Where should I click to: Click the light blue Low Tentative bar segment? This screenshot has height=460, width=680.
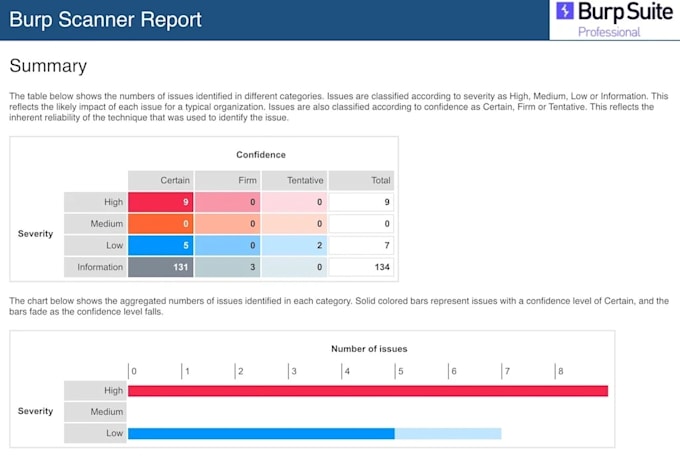coord(448,434)
